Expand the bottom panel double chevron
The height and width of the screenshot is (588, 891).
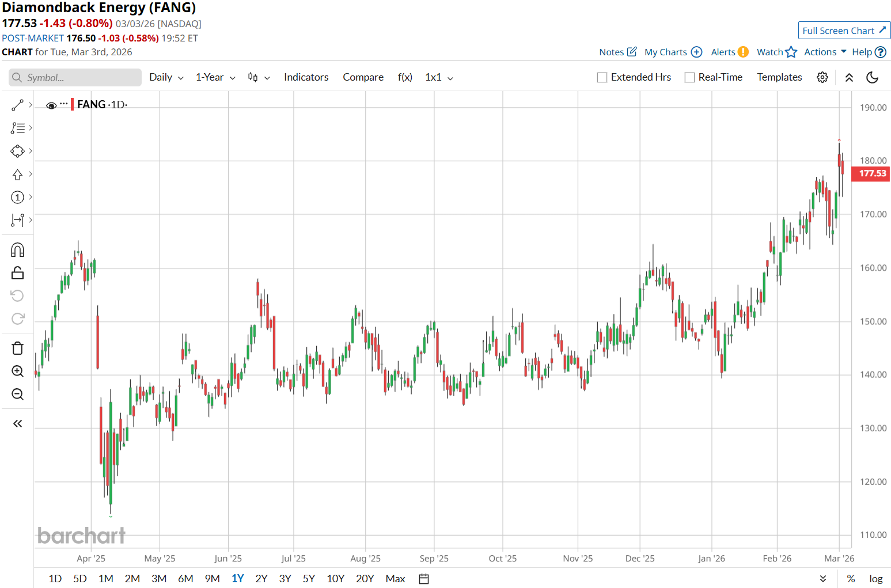pyautogui.click(x=823, y=579)
